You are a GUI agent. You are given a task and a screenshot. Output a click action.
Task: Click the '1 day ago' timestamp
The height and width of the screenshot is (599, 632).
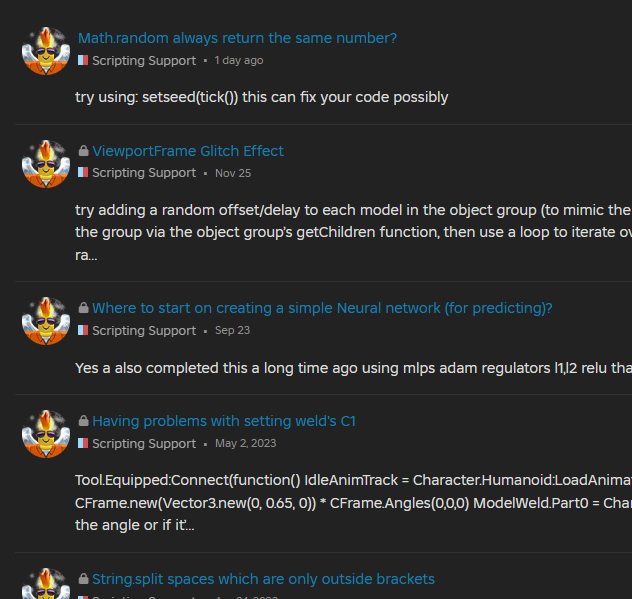(x=239, y=60)
